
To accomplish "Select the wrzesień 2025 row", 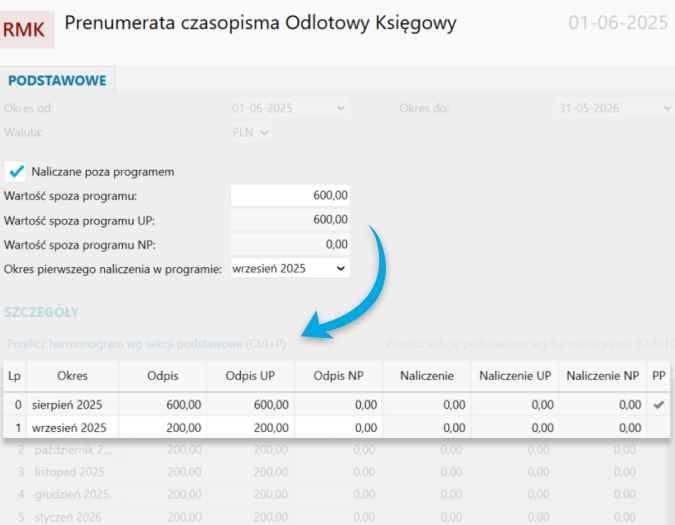I will tap(72, 427).
